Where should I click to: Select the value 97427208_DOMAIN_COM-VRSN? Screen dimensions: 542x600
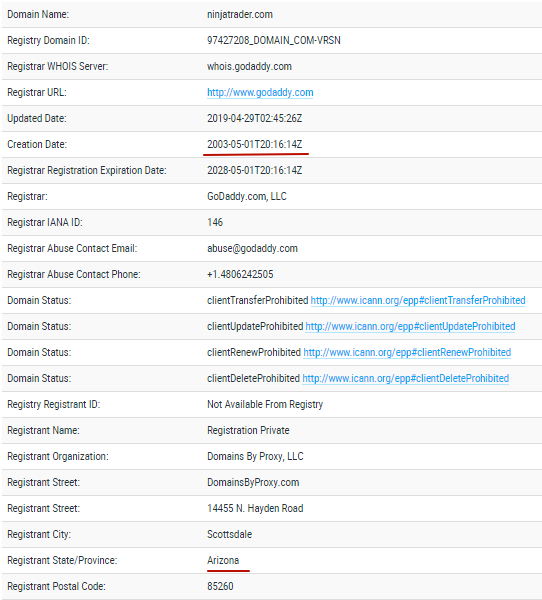tap(274, 40)
